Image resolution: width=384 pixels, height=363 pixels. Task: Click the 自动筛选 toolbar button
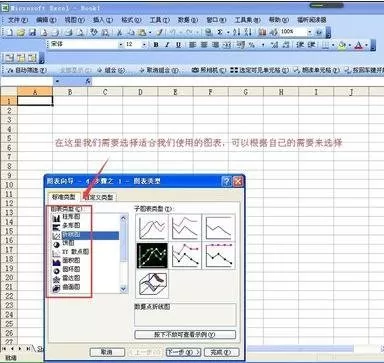(x=27, y=70)
